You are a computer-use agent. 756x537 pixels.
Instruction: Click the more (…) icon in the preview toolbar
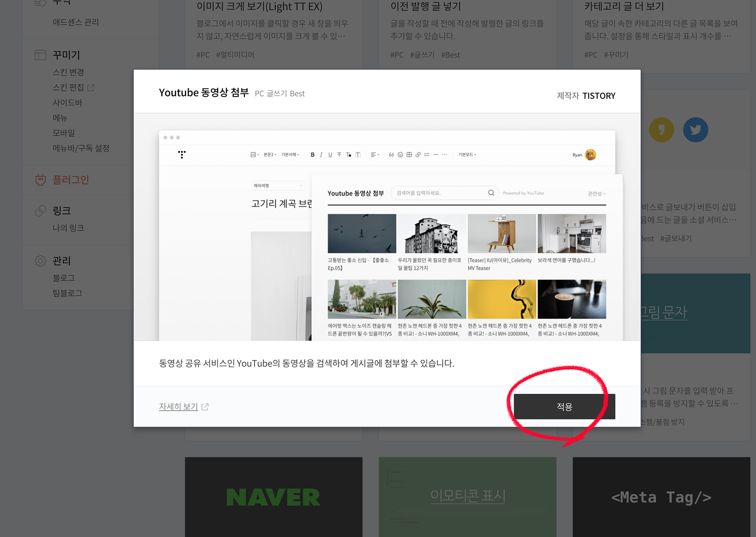pos(444,155)
